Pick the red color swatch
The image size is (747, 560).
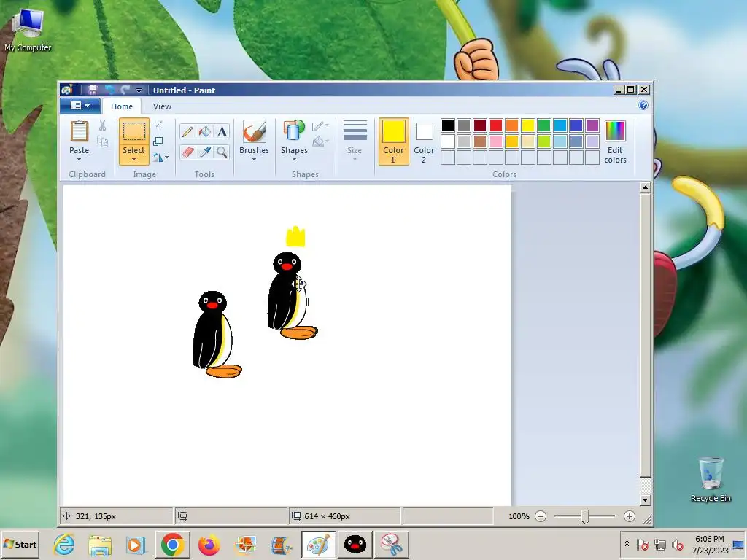coord(495,125)
